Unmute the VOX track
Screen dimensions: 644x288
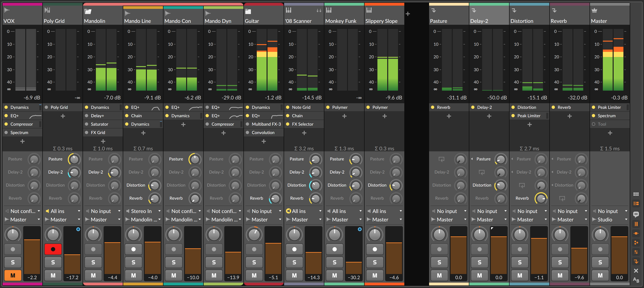tap(12, 276)
